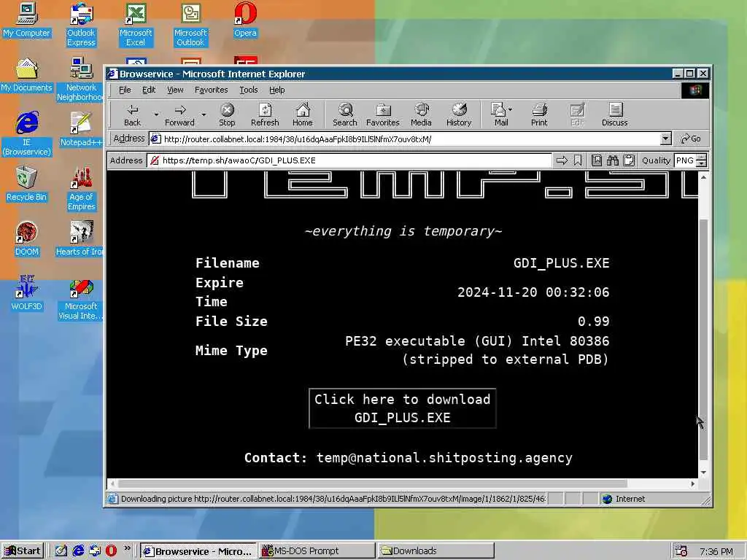The image size is (747, 560).
Task: Go to the Home page
Action: 303,115
